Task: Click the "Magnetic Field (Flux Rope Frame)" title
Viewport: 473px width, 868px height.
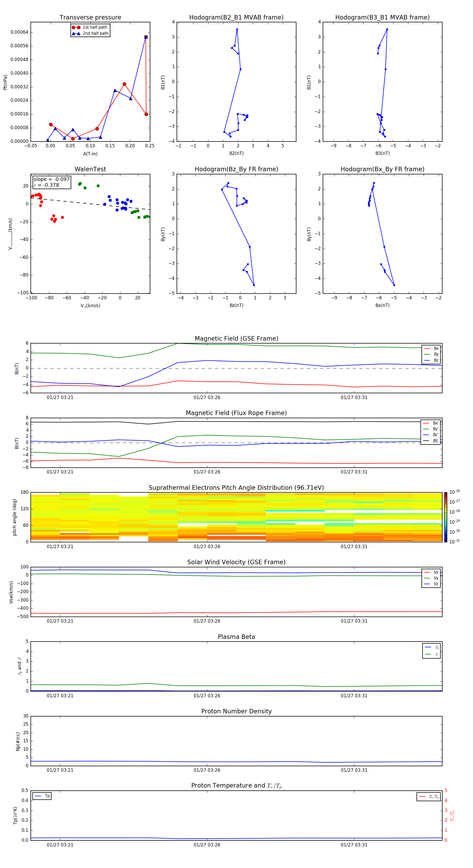Action: [x=236, y=413]
